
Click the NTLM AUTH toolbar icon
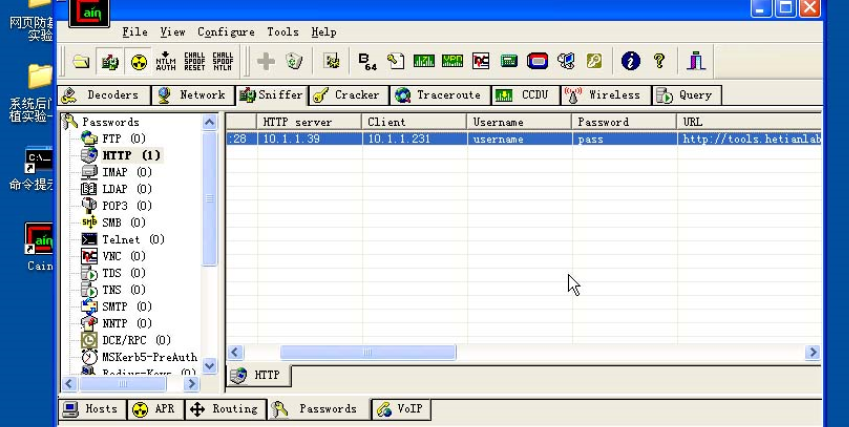pos(166,61)
